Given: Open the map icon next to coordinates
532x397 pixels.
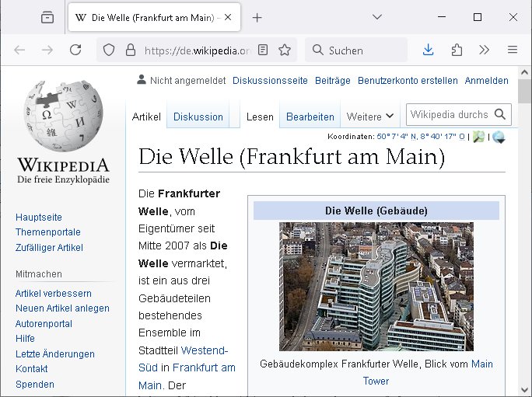Looking at the screenshot, I should click(478, 137).
